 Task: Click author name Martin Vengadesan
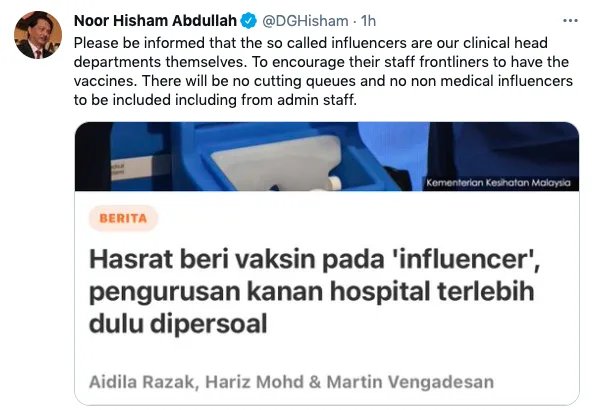click(x=410, y=382)
